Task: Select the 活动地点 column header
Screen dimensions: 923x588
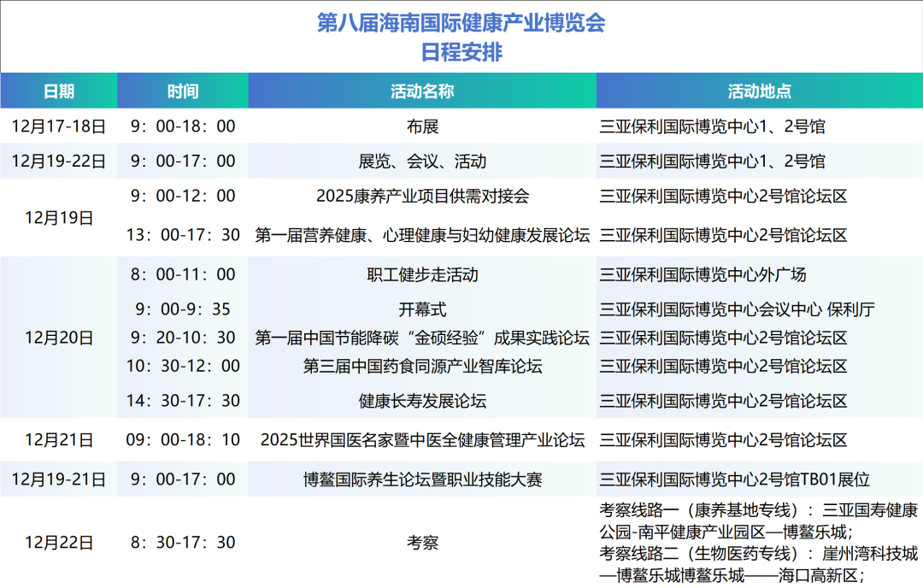Action: click(759, 91)
